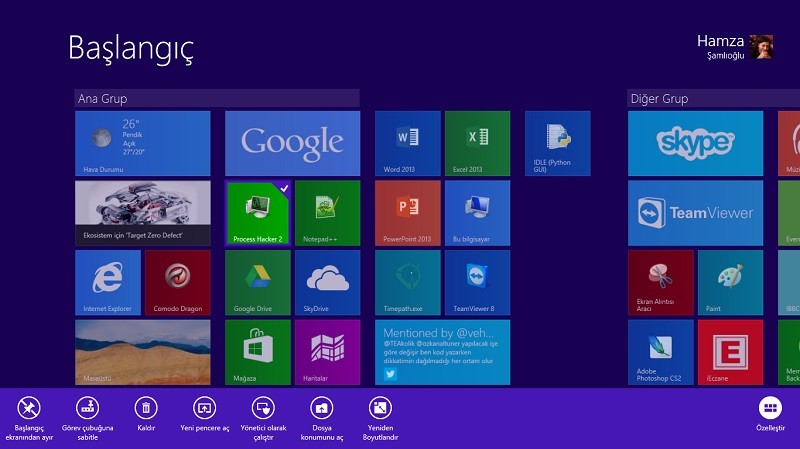This screenshot has height=449, width=800.
Task: Open the Twitter 'Mentioned by' tile
Action: [x=442, y=352]
